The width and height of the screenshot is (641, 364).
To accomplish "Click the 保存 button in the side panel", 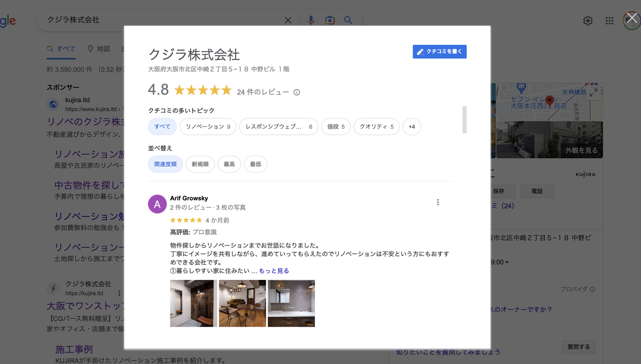I will pos(498,191).
